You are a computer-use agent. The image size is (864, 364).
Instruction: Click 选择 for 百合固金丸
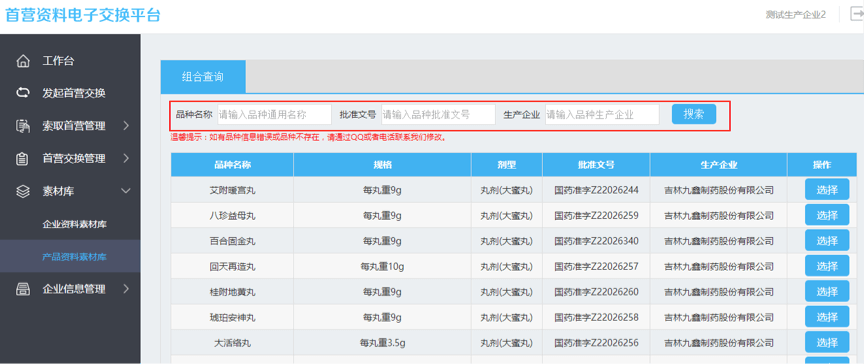(x=827, y=241)
